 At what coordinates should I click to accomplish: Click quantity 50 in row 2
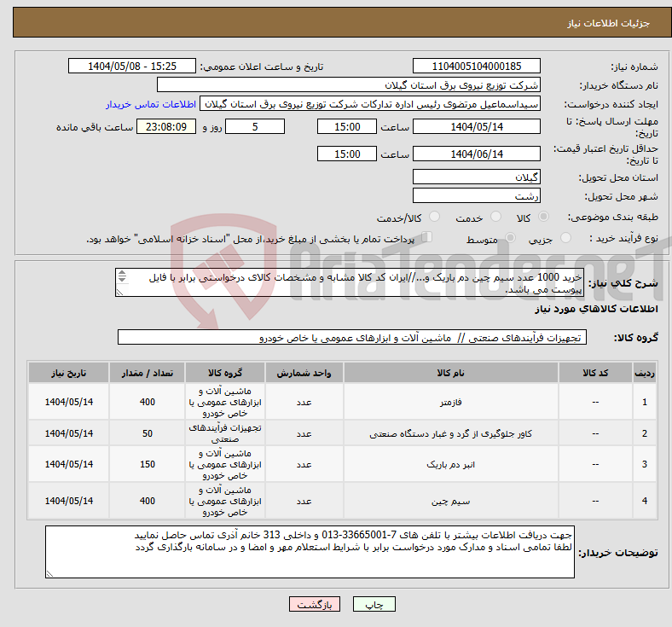pyautogui.click(x=147, y=433)
